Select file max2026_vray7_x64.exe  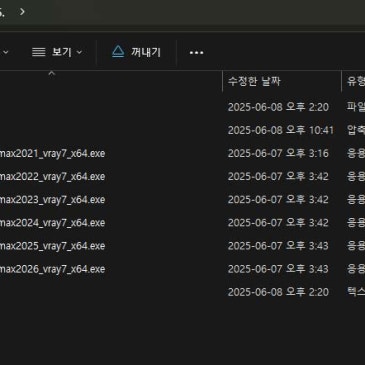click(x=52, y=269)
